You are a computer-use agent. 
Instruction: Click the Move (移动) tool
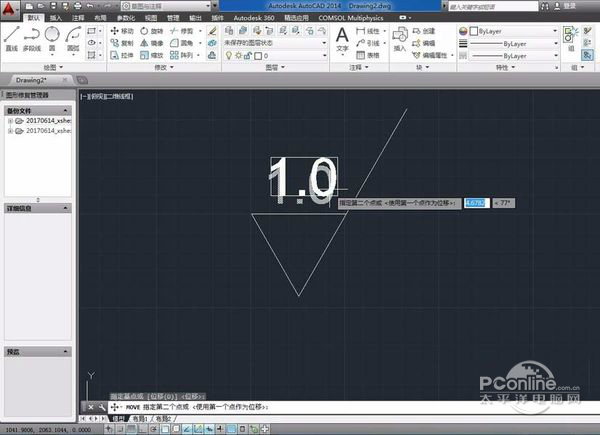[122, 31]
